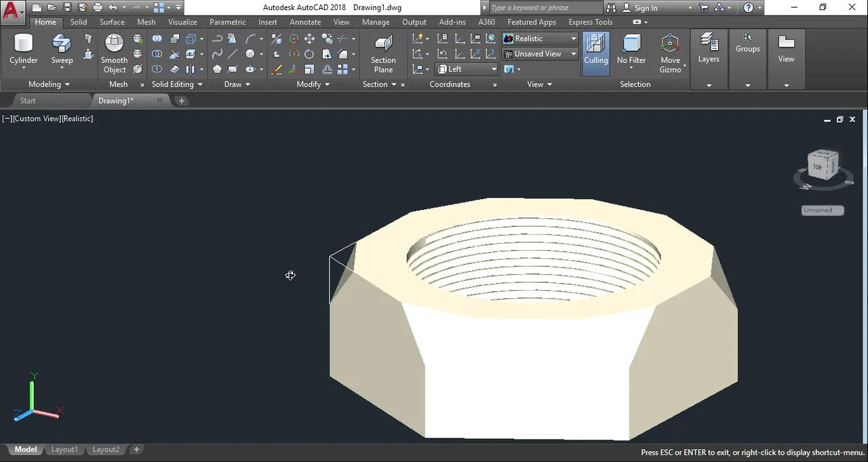Expand the Modeling panel
This screenshot has height=462, width=868.
click(x=49, y=84)
